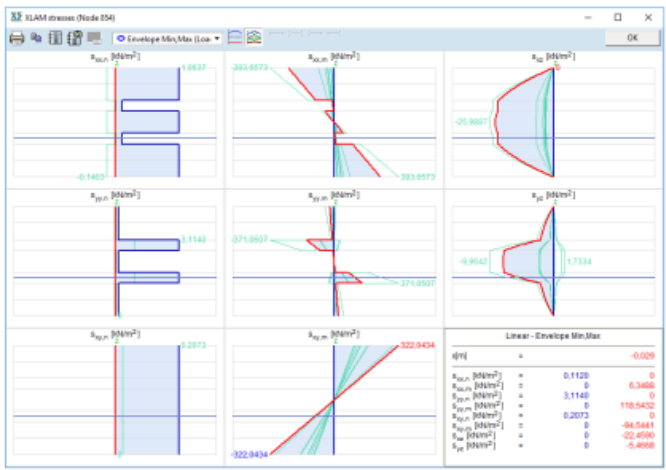Maximize the XLAM stresses window
Viewport: 666px width, 470px height.
(x=618, y=15)
